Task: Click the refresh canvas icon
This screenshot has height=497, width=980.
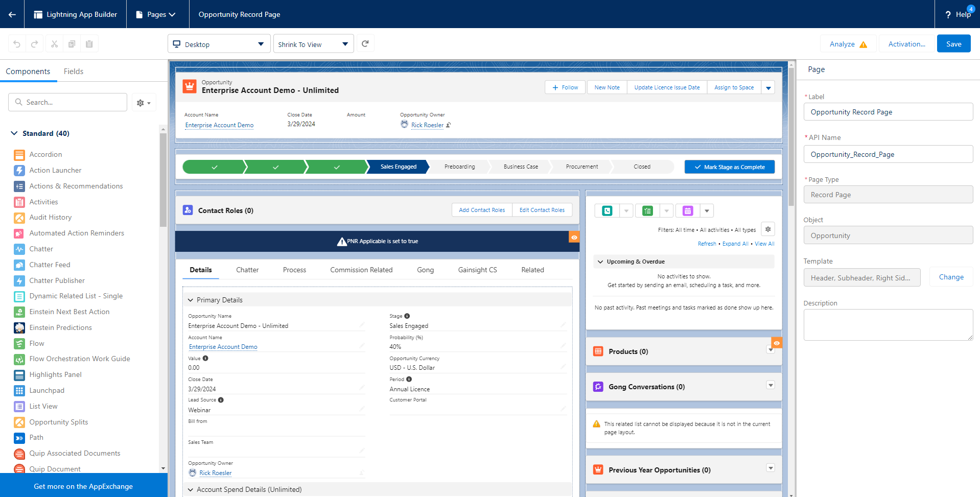Action: pyautogui.click(x=365, y=44)
